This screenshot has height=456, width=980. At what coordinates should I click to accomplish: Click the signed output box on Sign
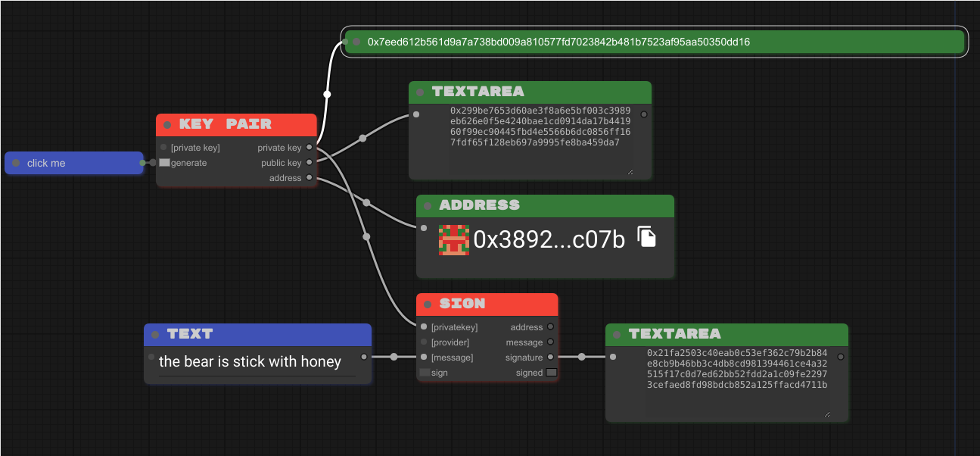tap(551, 373)
